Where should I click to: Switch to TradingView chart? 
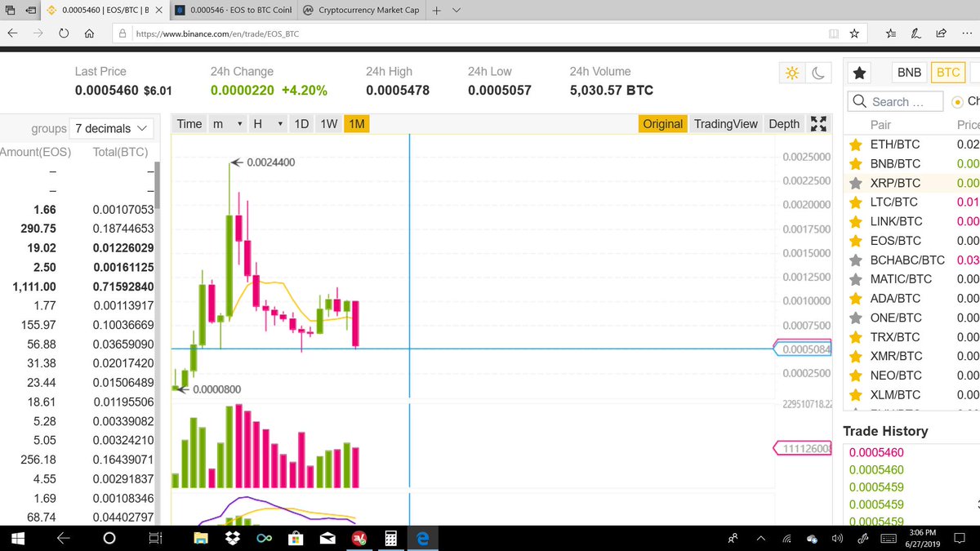pyautogui.click(x=725, y=124)
